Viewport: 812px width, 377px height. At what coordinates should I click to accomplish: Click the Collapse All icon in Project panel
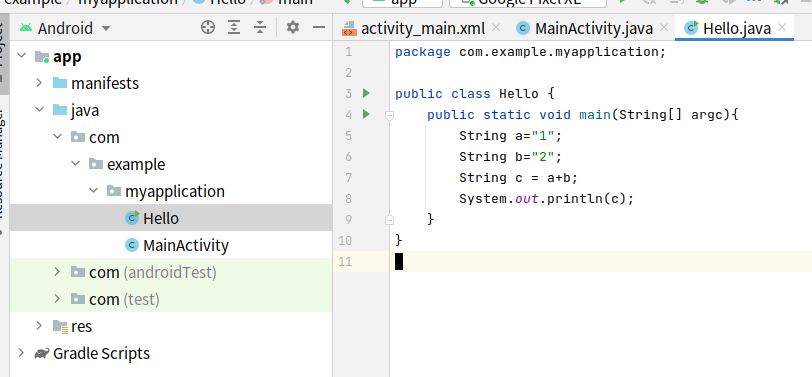[260, 27]
